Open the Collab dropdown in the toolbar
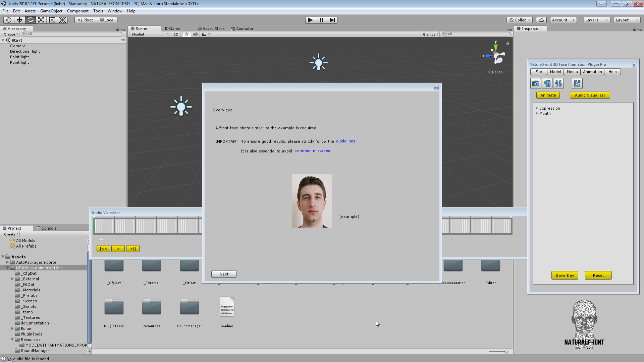Image resolution: width=644 pixels, height=362 pixels. click(x=519, y=20)
